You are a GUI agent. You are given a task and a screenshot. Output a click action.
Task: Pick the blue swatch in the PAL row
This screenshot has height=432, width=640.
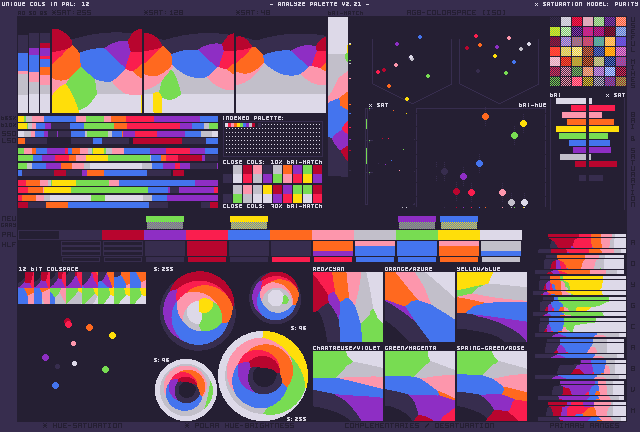249,235
